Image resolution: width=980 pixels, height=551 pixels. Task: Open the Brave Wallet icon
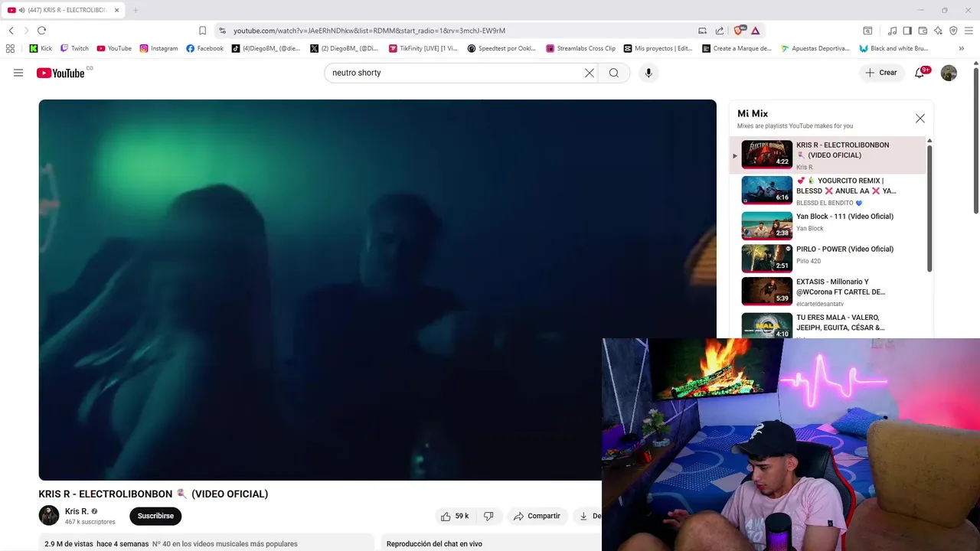coord(923,31)
